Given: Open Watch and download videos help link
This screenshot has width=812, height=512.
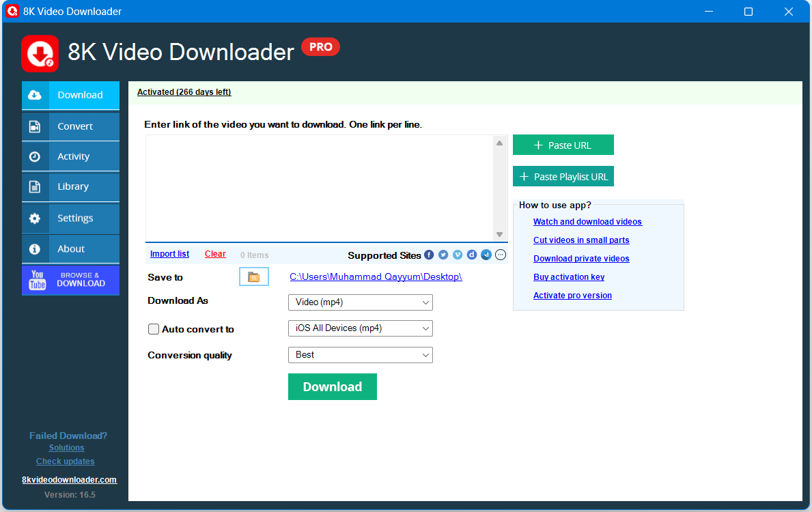Looking at the screenshot, I should tap(588, 222).
